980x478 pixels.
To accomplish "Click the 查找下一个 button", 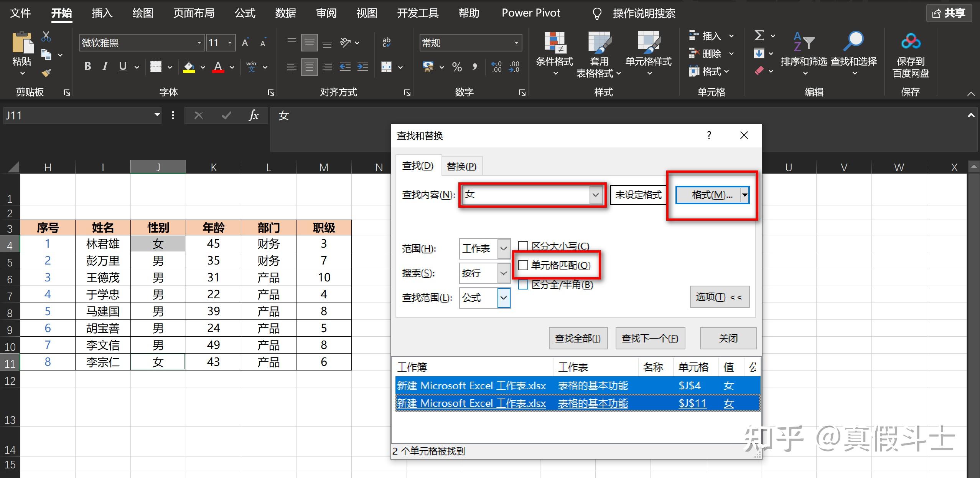I will click(650, 338).
